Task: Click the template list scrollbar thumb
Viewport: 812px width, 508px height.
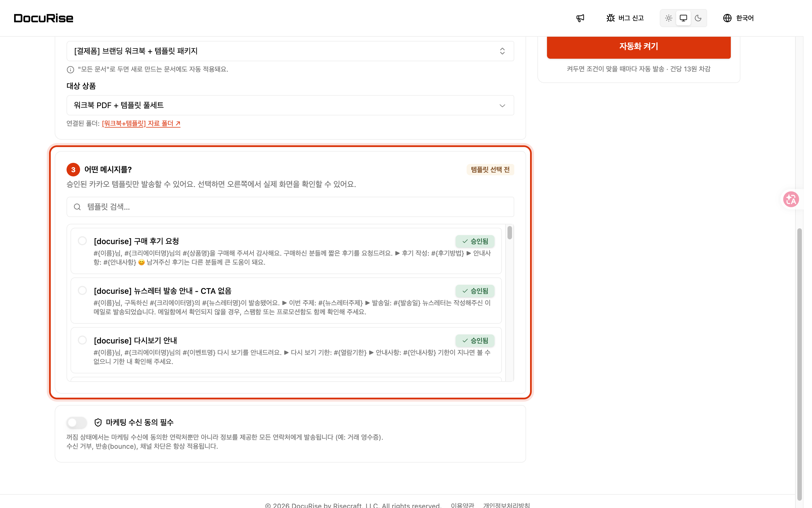Action: click(x=509, y=233)
